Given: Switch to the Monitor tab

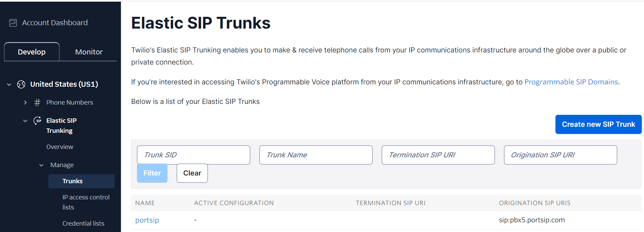Looking at the screenshot, I should (x=89, y=52).
